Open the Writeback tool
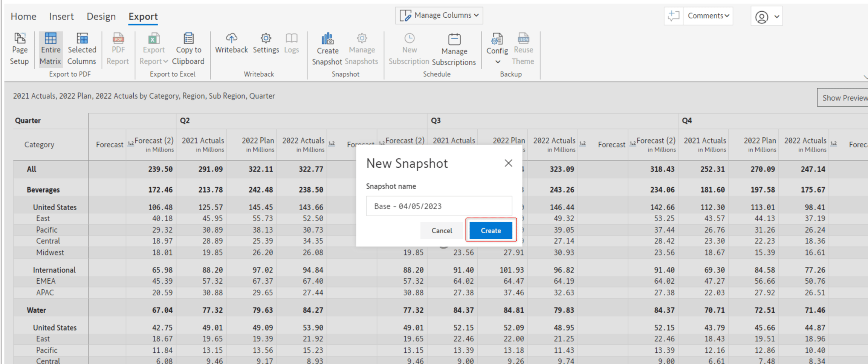 click(x=231, y=44)
